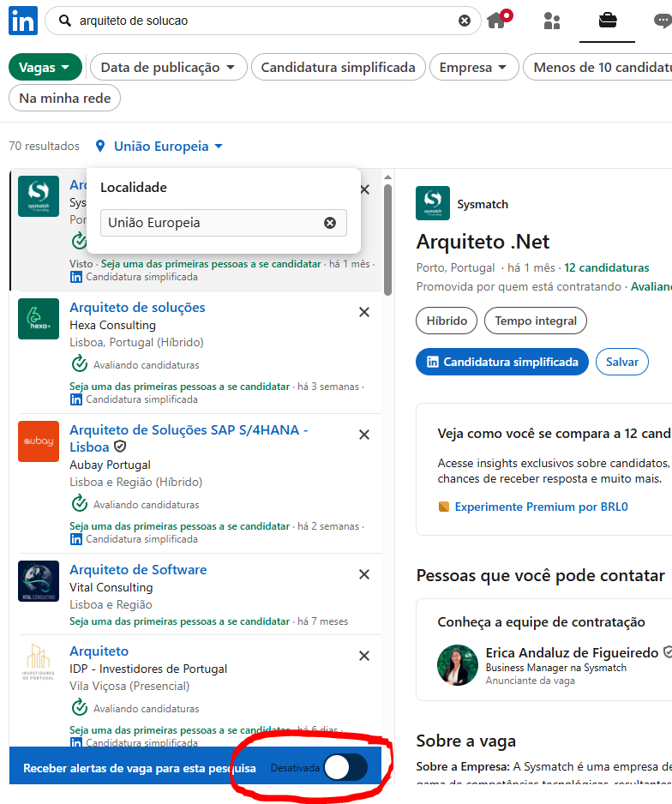Toggle the Na minha rede filter
672x804 pixels.
(x=65, y=98)
